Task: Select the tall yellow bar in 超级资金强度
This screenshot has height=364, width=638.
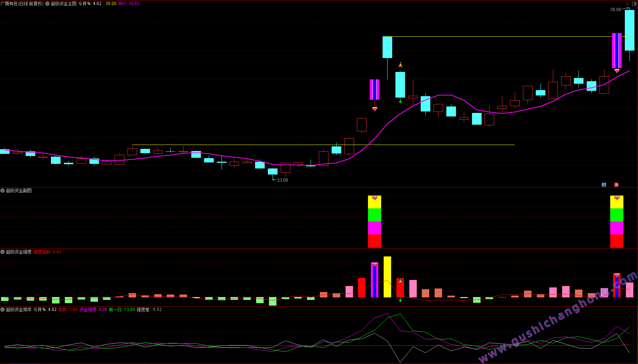Action: 387,277
